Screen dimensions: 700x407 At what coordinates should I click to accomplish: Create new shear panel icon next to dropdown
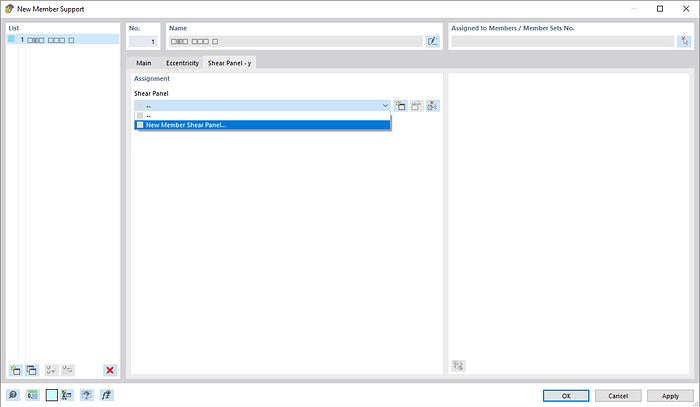tap(400, 105)
